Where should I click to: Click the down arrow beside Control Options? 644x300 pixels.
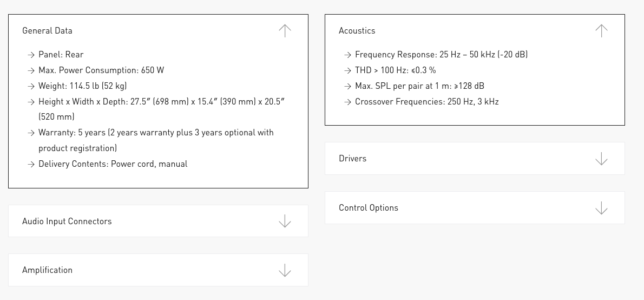(x=601, y=208)
